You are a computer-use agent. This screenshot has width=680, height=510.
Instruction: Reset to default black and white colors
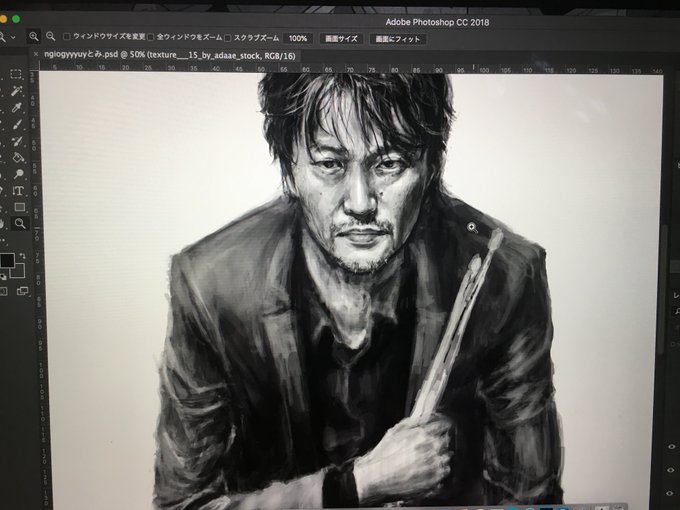point(3,276)
